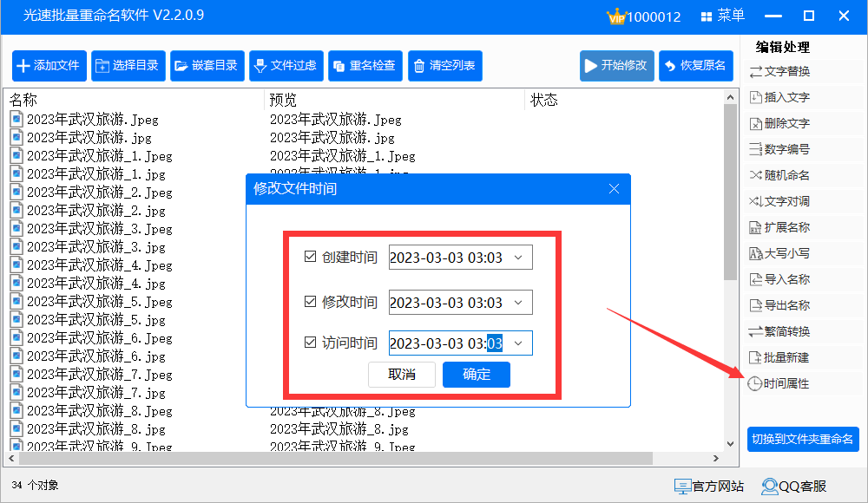
Task: Open the 菜单 menu
Action: 723,16
